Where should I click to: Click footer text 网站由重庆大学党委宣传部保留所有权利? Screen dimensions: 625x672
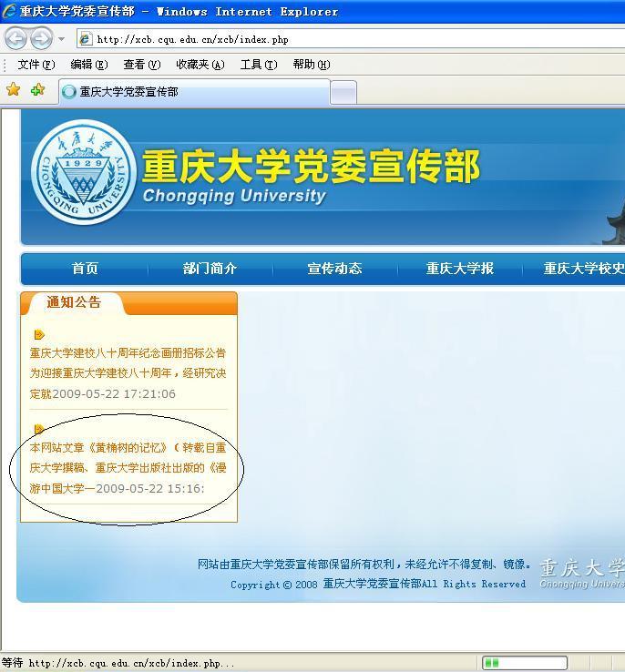[x=296, y=564]
